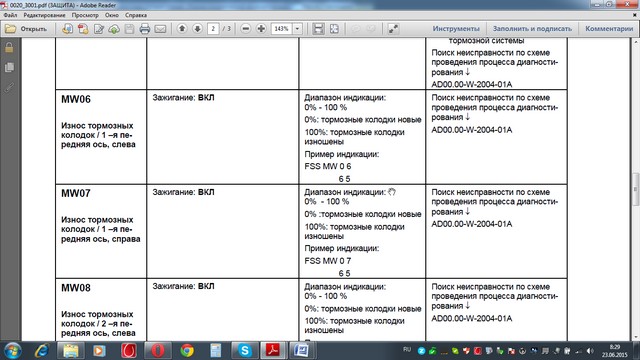Screen dimensions: 640x360
Task: Open the Windows Start button
Action: click(x=13, y=351)
